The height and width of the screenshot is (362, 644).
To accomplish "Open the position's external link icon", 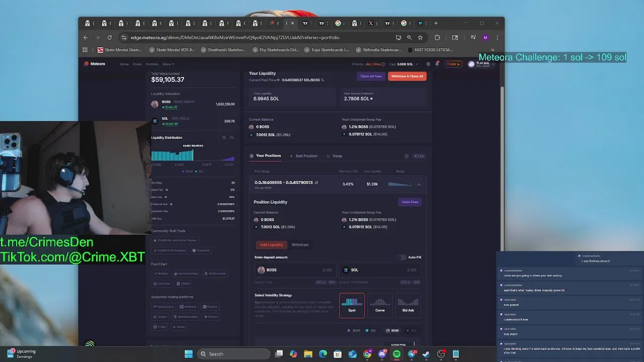I will coord(316,183).
